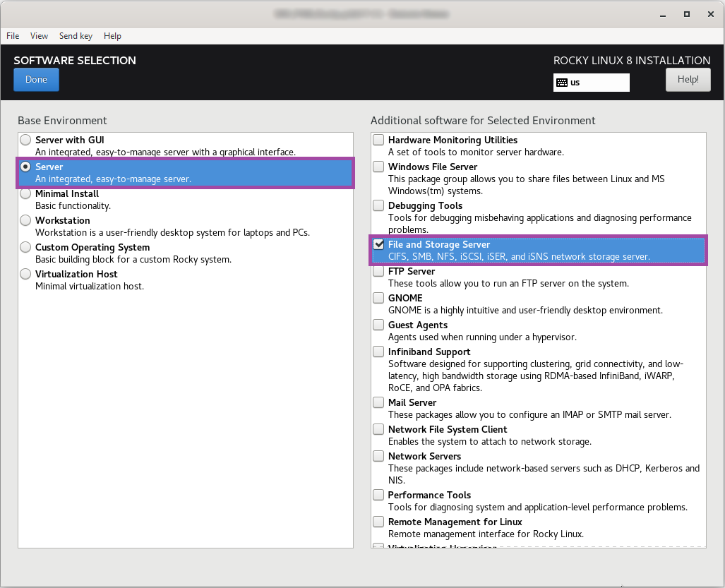725x588 pixels.
Task: Uncheck File and Storage Server
Action: pyautogui.click(x=378, y=244)
